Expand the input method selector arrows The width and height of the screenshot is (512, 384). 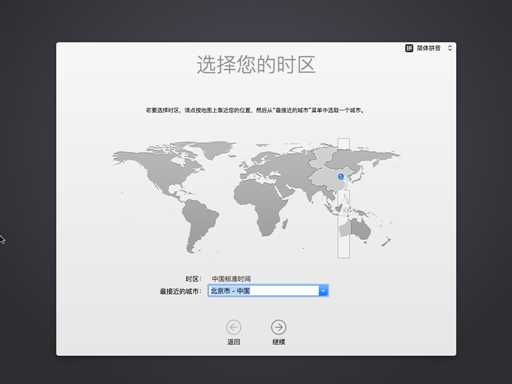coord(450,48)
